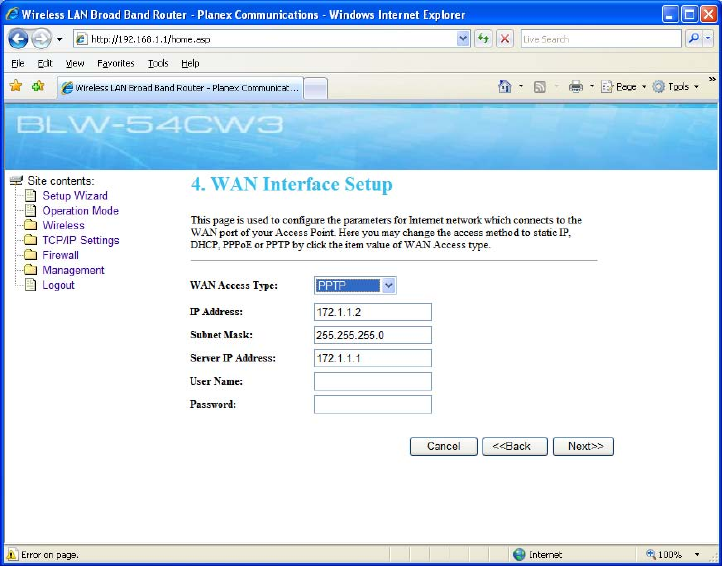Click the Firewall folder icon
Screen dimensions: 722x566
[30, 255]
